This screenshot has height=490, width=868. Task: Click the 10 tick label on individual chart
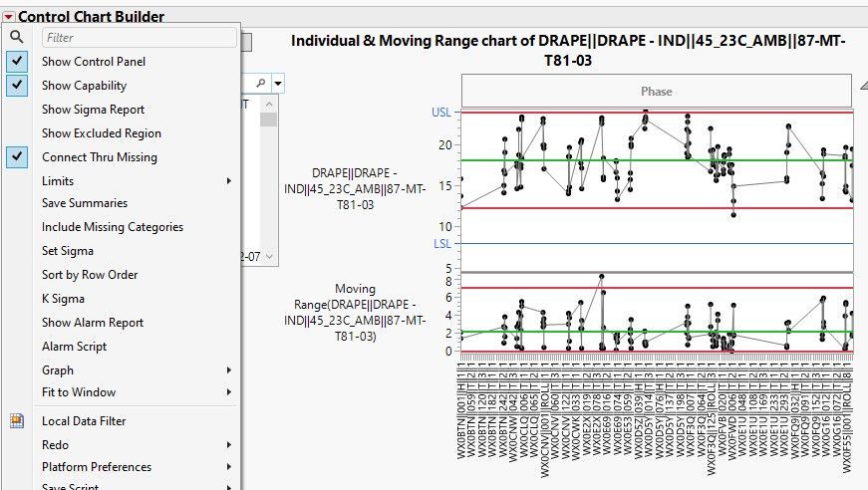[445, 226]
